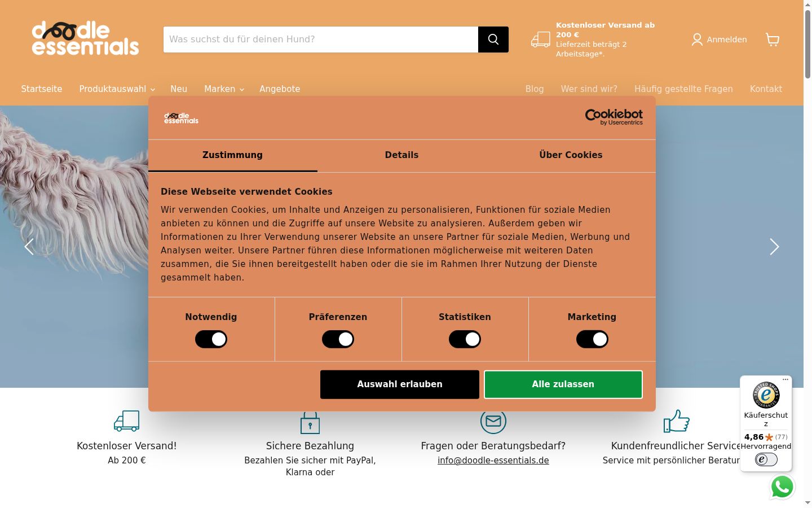Click the info@doodle-essentials.de email link
Viewport: 812px width, 508px height.
(493, 460)
